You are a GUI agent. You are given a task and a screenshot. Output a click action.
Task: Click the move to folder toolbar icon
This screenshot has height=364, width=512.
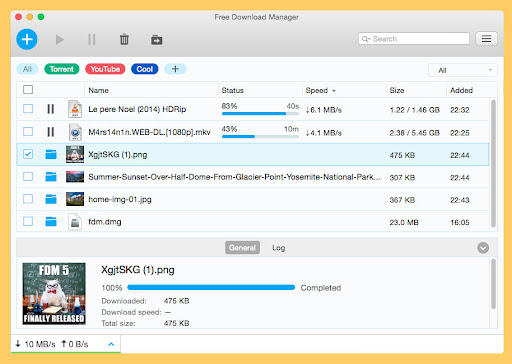pos(156,40)
